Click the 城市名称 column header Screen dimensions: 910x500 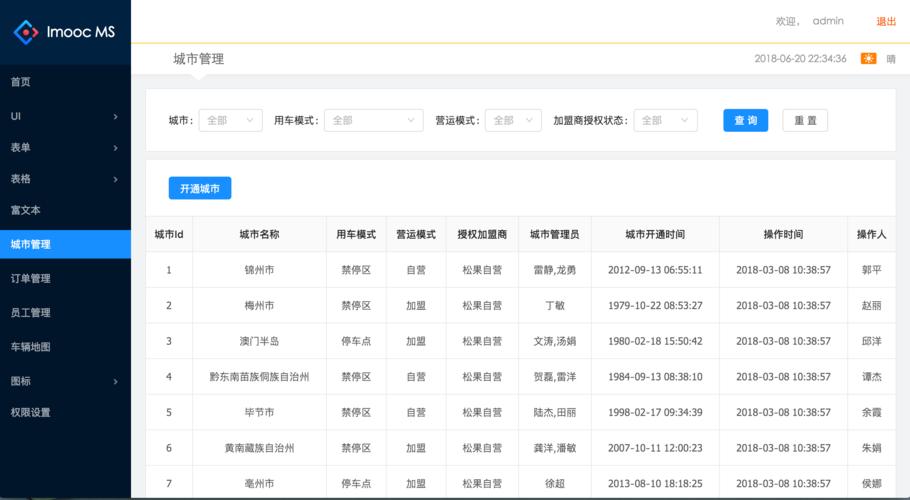click(x=259, y=234)
